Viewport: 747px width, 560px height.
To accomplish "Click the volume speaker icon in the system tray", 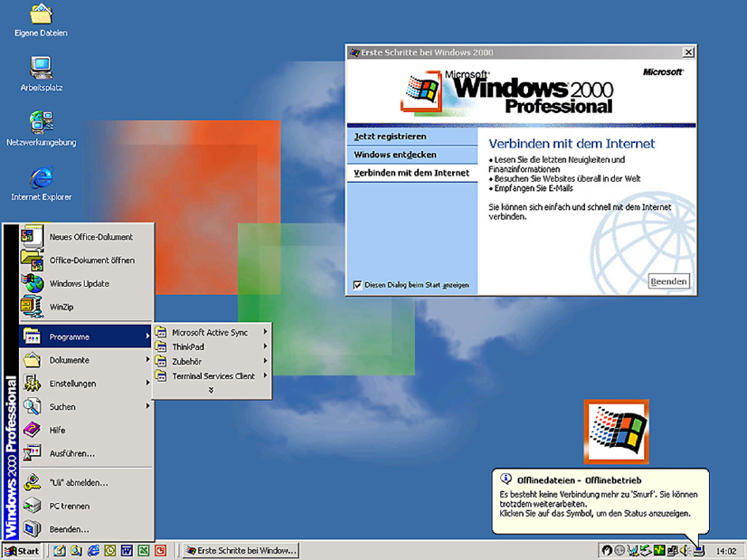I will pos(684,551).
